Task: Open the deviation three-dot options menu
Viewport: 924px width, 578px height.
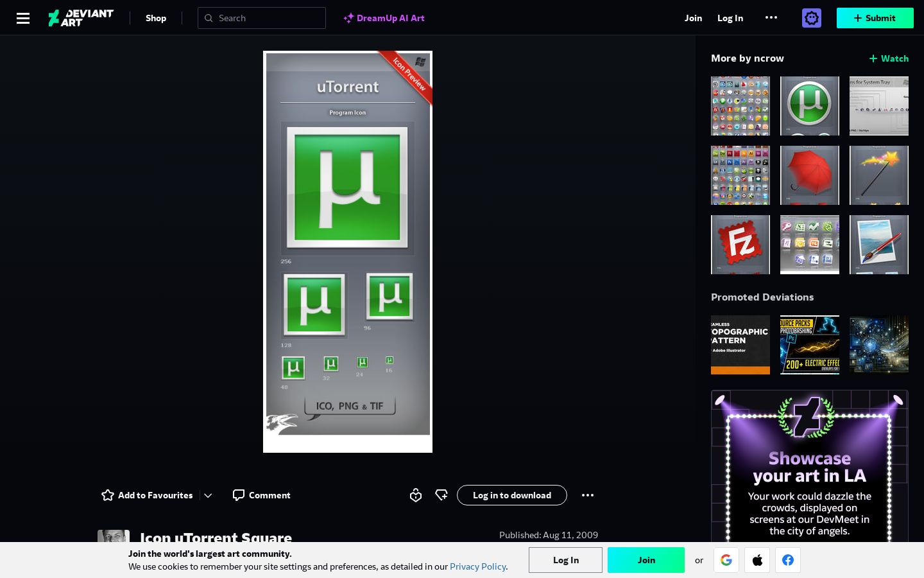Action: [x=588, y=495]
